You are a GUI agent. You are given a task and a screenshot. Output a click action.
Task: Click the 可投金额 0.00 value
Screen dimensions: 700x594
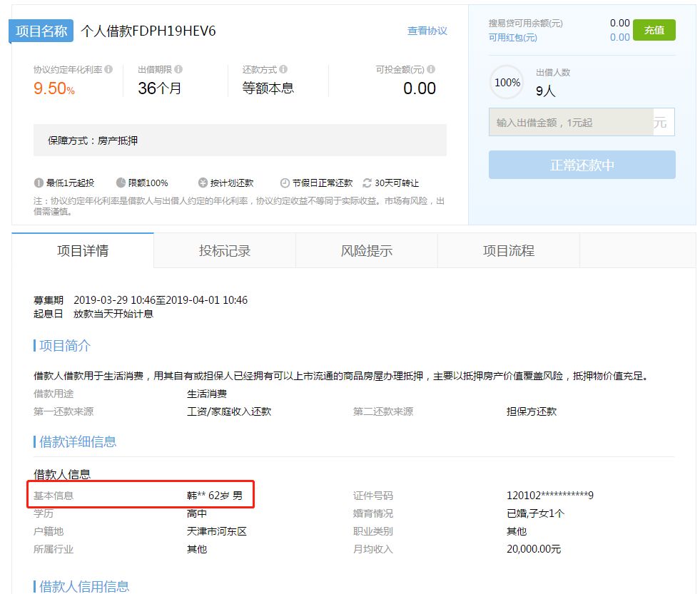420,88
